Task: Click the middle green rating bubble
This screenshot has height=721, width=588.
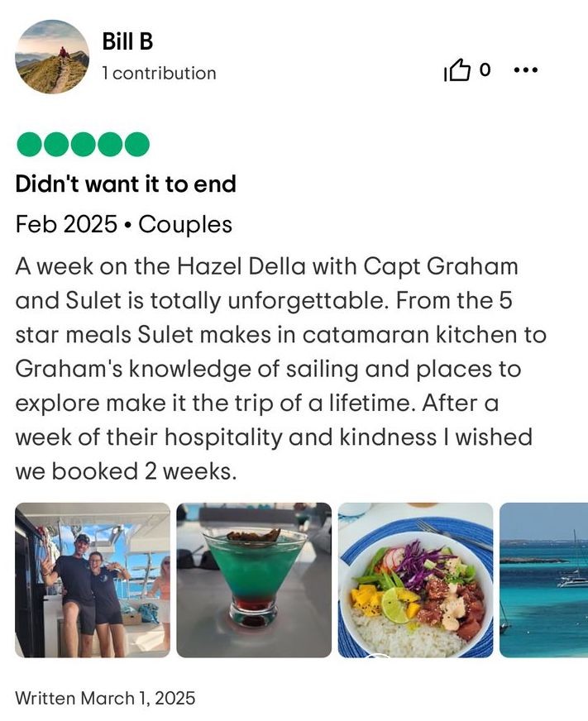Action: pyautogui.click(x=83, y=145)
